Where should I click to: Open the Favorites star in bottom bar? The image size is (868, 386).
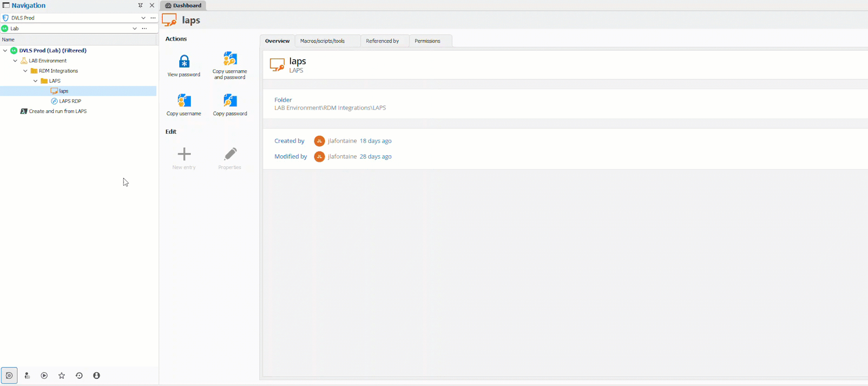(x=62, y=376)
